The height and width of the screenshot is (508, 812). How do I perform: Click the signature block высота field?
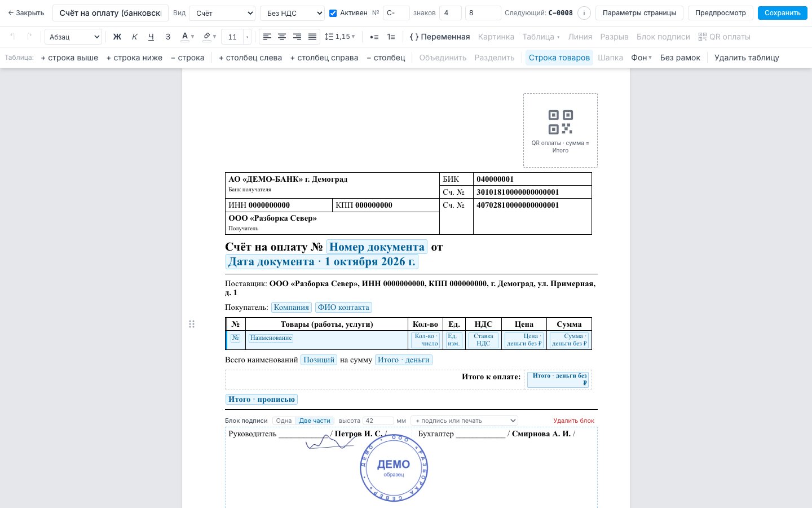click(x=378, y=421)
